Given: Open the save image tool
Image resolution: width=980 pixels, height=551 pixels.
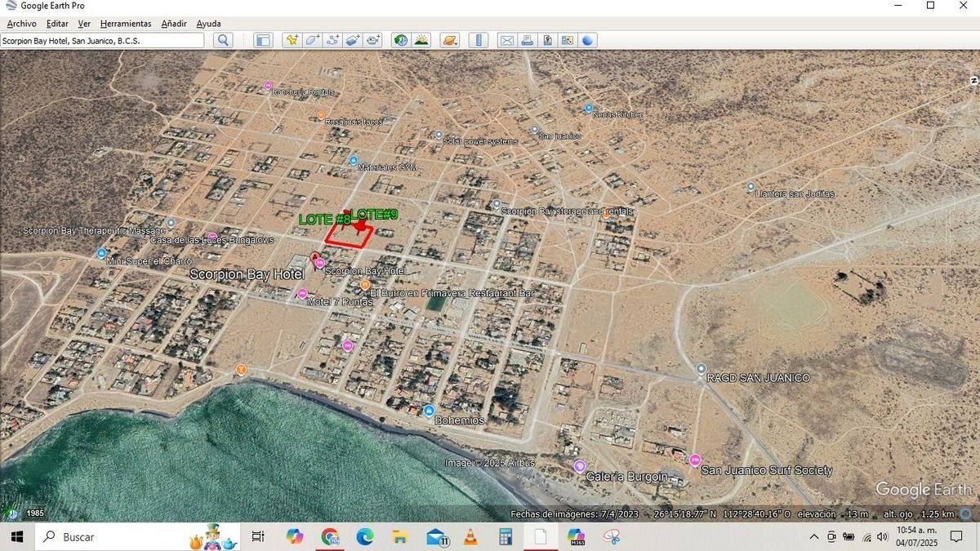Looking at the screenshot, I should point(547,40).
